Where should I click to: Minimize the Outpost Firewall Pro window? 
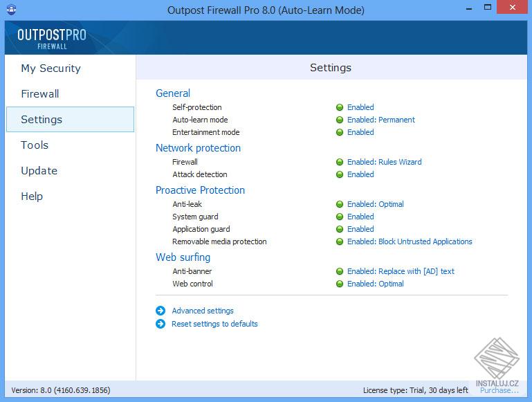point(469,8)
